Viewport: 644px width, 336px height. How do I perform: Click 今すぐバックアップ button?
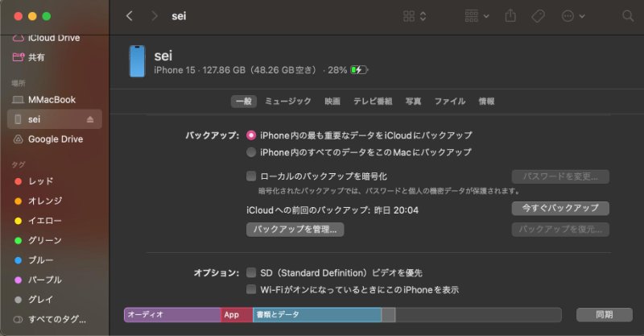(560, 208)
